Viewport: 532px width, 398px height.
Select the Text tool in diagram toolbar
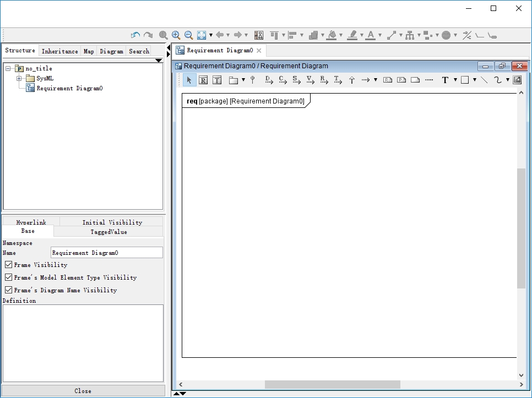pyautogui.click(x=445, y=80)
